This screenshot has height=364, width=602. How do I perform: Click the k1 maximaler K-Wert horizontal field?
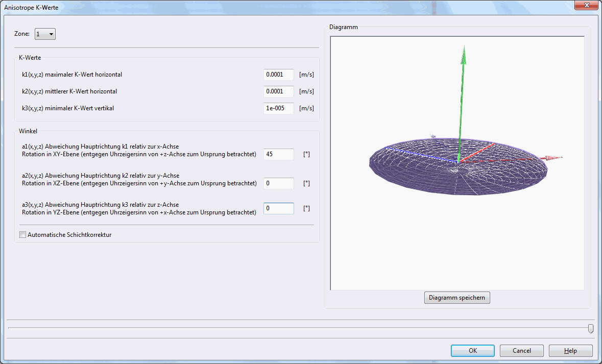(x=278, y=75)
